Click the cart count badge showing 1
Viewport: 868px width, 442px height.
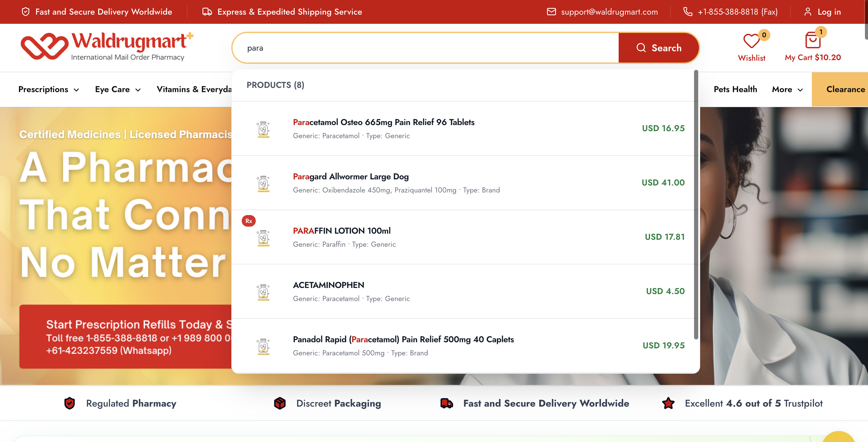coord(821,32)
